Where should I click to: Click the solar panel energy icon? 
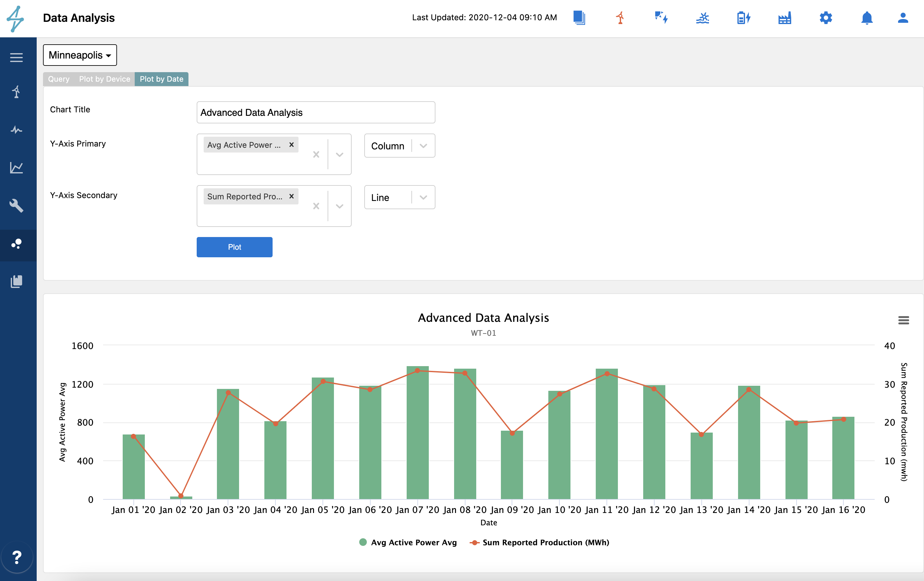(661, 18)
